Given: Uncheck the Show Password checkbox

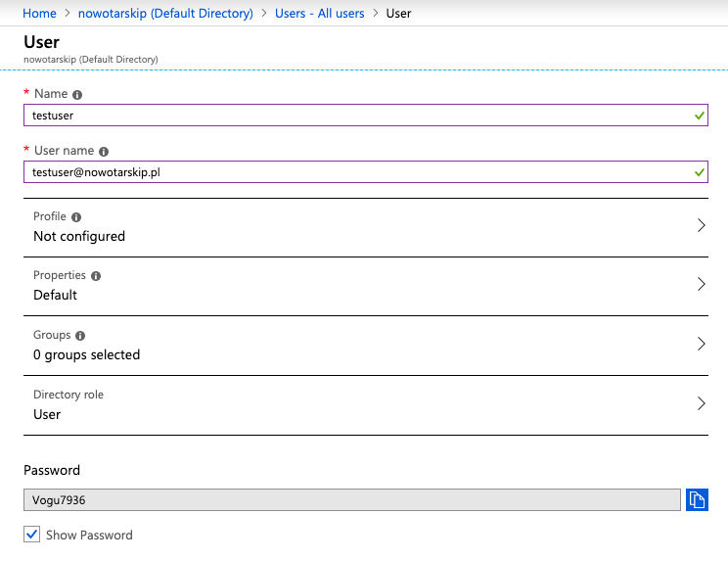Looking at the screenshot, I should click(x=32, y=535).
